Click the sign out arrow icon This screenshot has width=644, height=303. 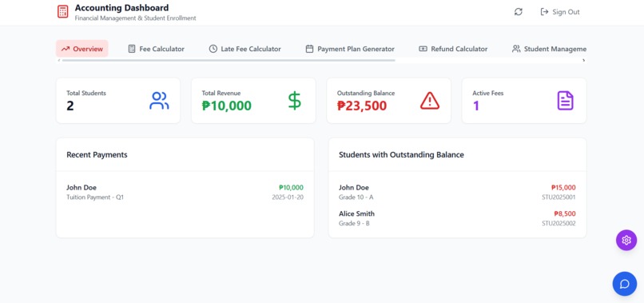click(545, 12)
